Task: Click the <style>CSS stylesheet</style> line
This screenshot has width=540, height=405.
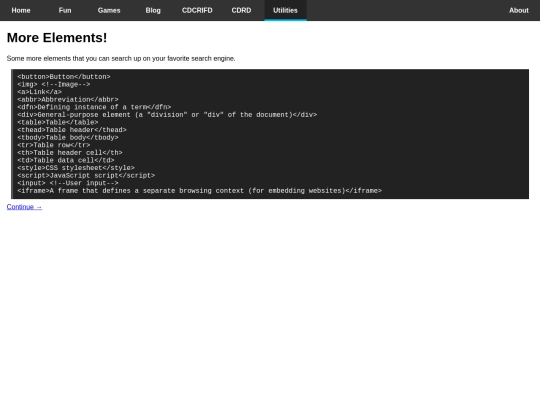Action: (x=76, y=167)
